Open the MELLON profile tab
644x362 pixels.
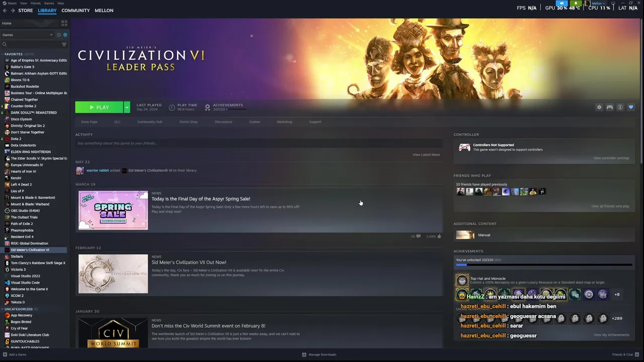click(x=104, y=11)
